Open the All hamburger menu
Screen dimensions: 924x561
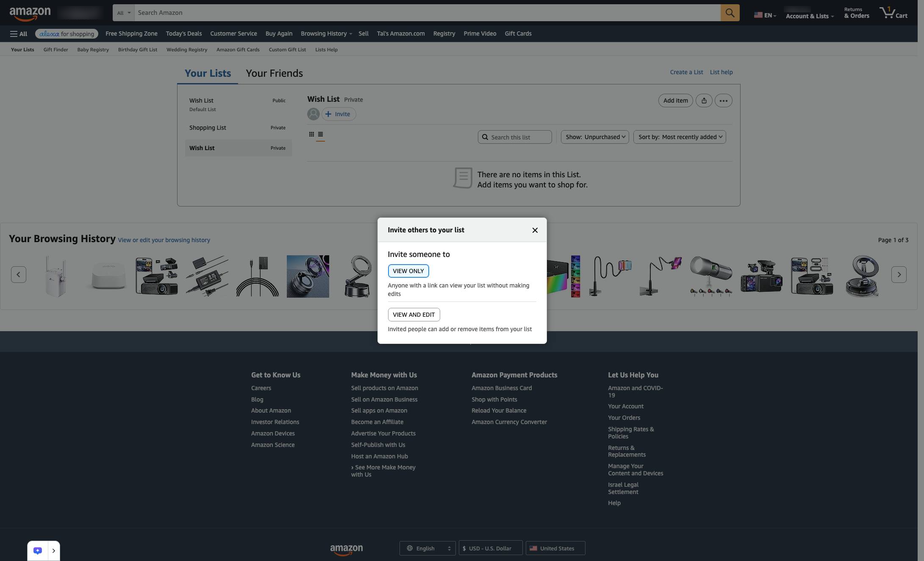click(19, 34)
